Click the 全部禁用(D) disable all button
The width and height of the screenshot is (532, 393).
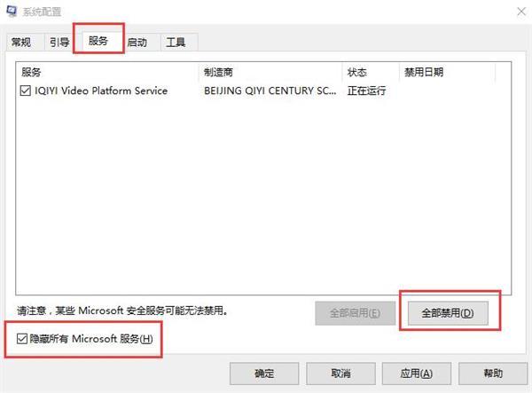[x=448, y=313]
